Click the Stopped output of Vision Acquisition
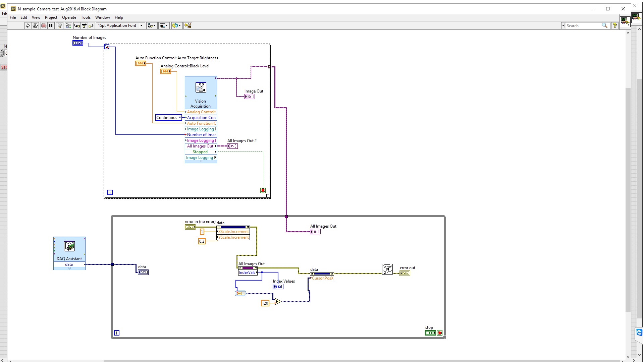644x362 pixels. pyautogui.click(x=201, y=152)
